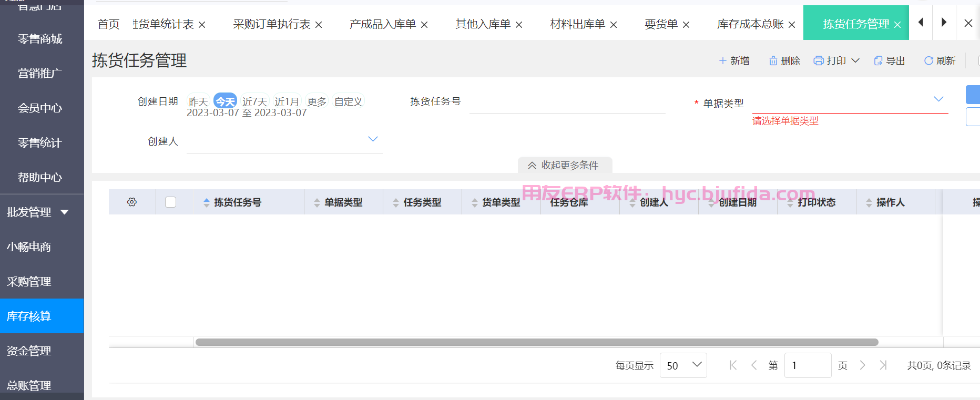Screen dimensions: 980x400
Task: Click the horizontal table scrollbar
Action: pos(537,342)
